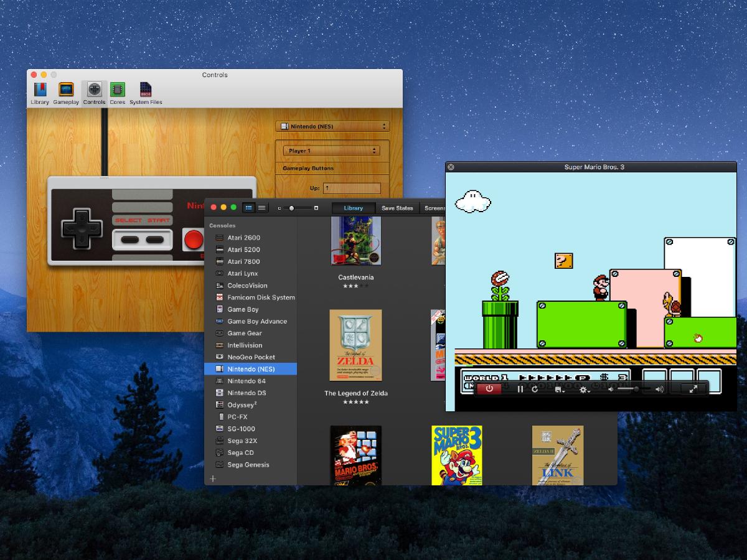Image resolution: width=747 pixels, height=560 pixels.
Task: Select Sega Genesis console
Action: point(251,465)
